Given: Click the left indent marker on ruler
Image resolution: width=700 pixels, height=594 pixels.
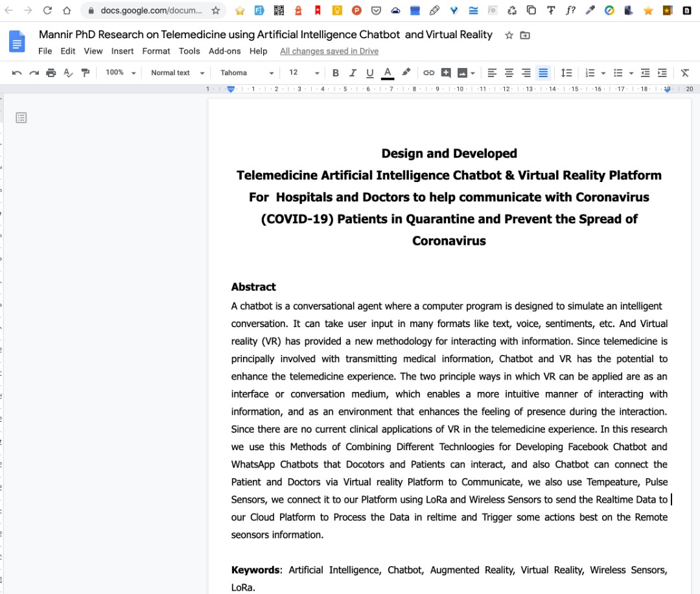Looking at the screenshot, I should click(x=231, y=89).
